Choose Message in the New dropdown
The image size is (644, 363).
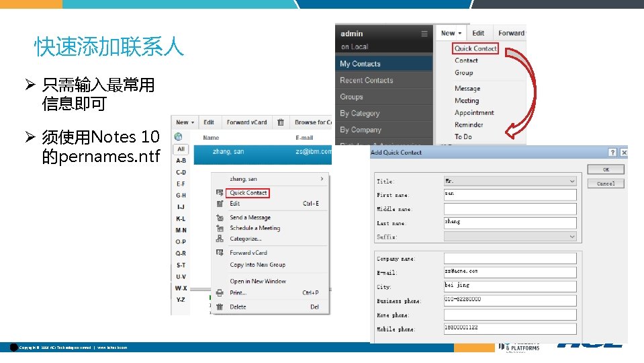tap(467, 88)
